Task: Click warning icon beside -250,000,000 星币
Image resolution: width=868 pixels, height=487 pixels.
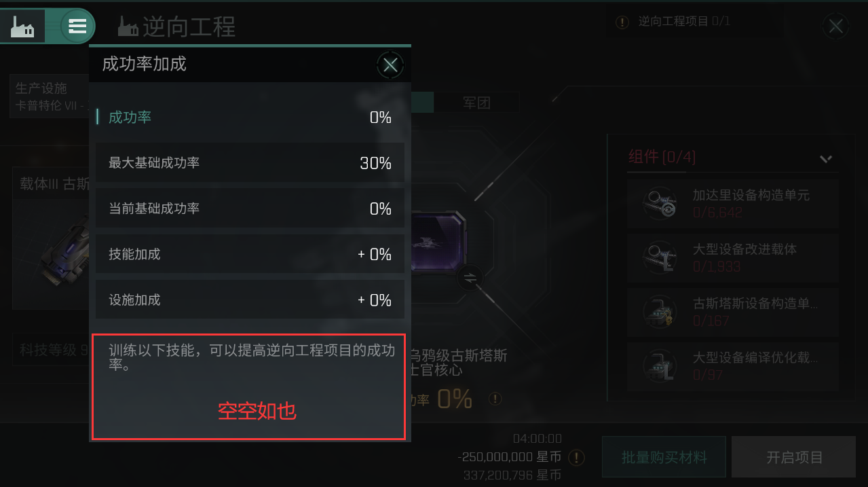Action: 576,457
